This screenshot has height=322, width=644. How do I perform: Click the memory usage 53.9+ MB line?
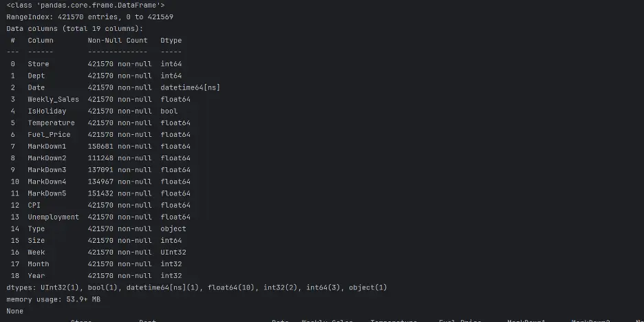[x=54, y=299]
